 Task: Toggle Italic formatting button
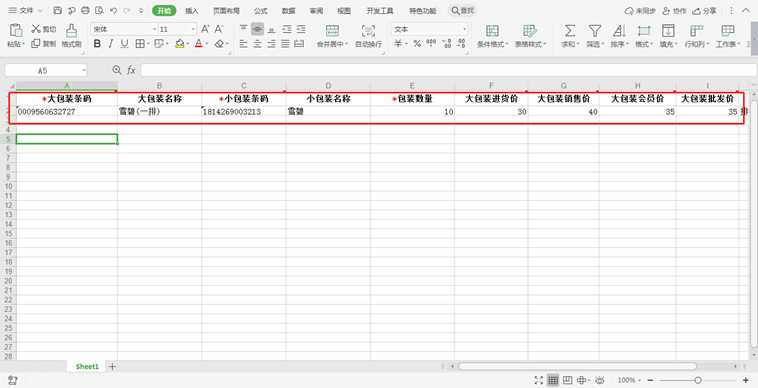click(111, 44)
